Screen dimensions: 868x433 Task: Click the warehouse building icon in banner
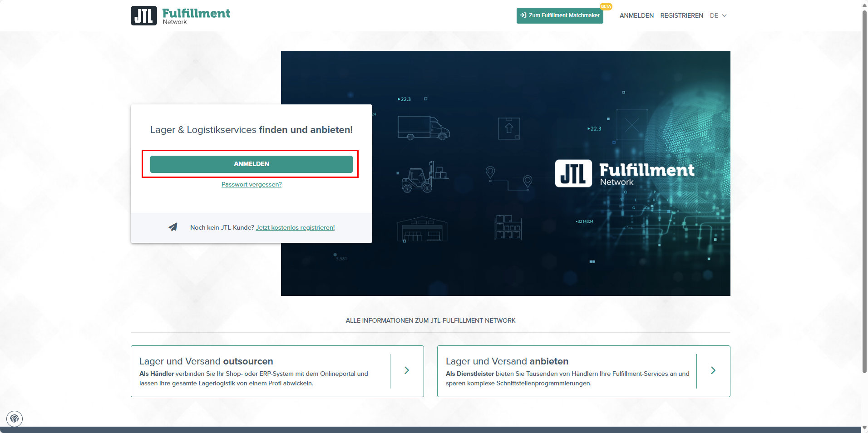(422, 229)
